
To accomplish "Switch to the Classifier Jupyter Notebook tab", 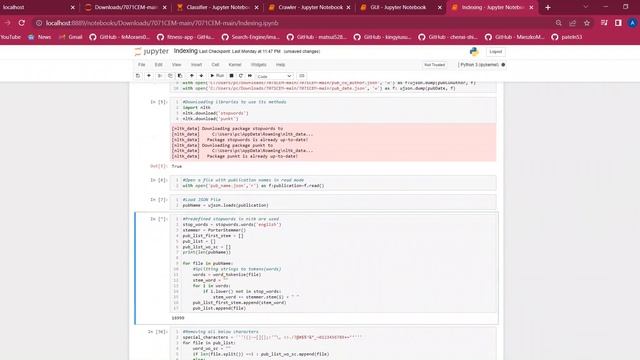I will tap(218, 7).
